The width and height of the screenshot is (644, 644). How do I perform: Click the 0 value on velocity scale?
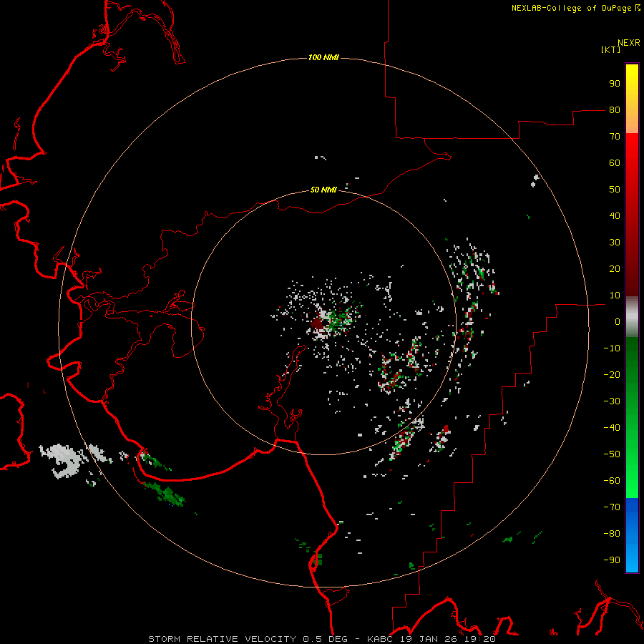tap(618, 322)
